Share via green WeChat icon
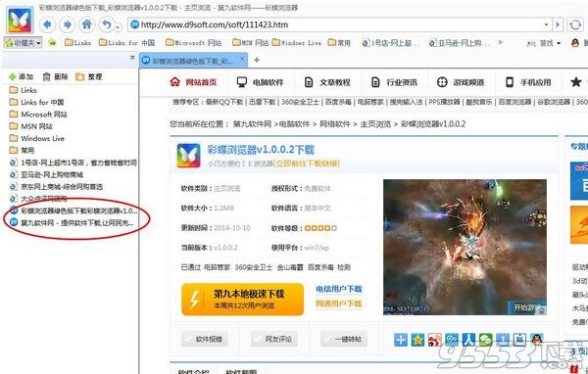Image resolution: width=588 pixels, height=374 pixels. pos(486,340)
